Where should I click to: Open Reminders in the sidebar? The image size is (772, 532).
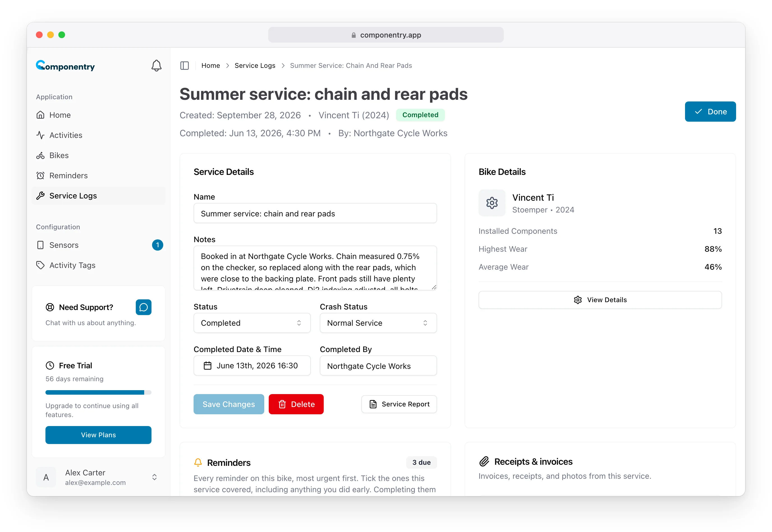tap(98, 175)
